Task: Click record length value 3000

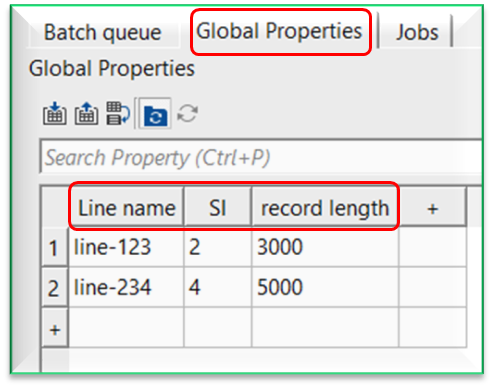Action: 325,247
